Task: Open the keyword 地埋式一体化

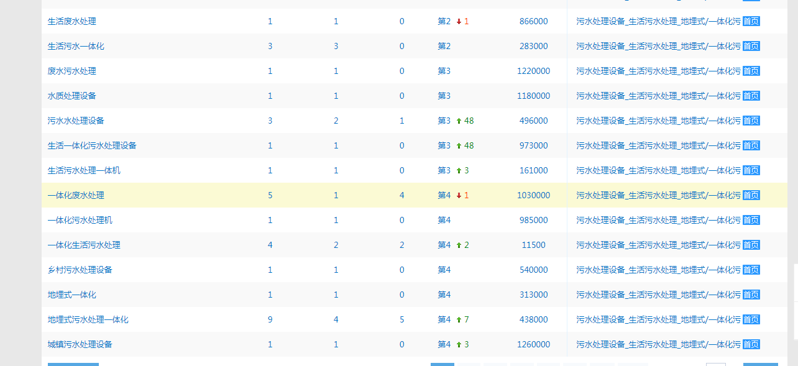Action: [72, 295]
